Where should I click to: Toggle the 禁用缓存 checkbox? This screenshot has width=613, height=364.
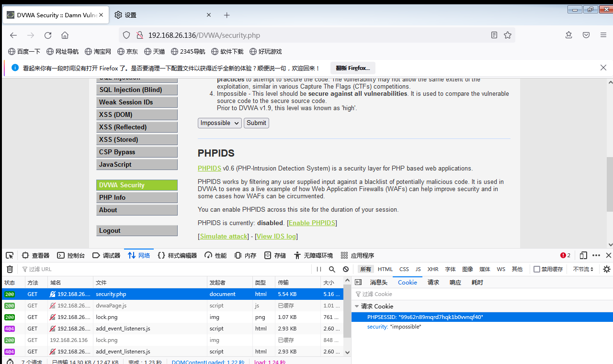[537, 269]
